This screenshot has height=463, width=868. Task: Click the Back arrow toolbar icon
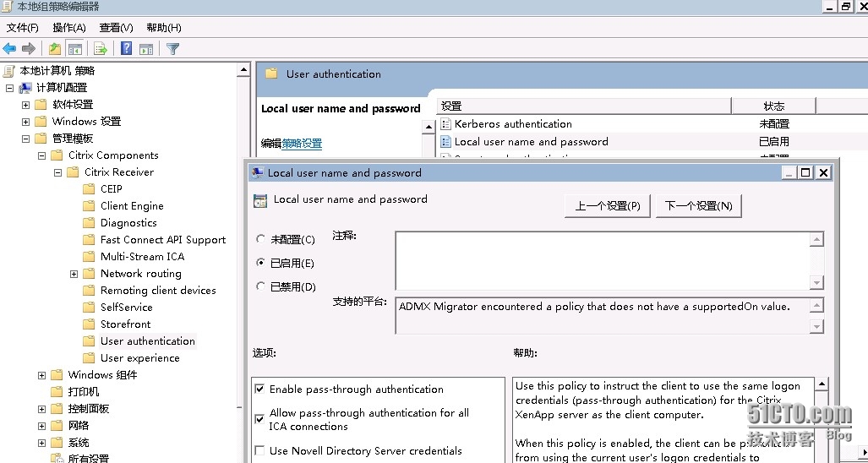tap(9, 49)
